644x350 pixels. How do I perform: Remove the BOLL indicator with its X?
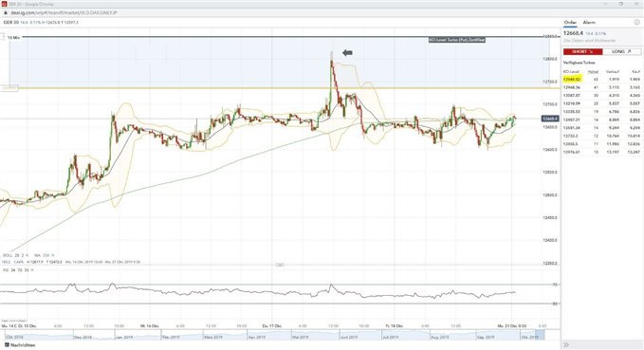tap(27, 255)
